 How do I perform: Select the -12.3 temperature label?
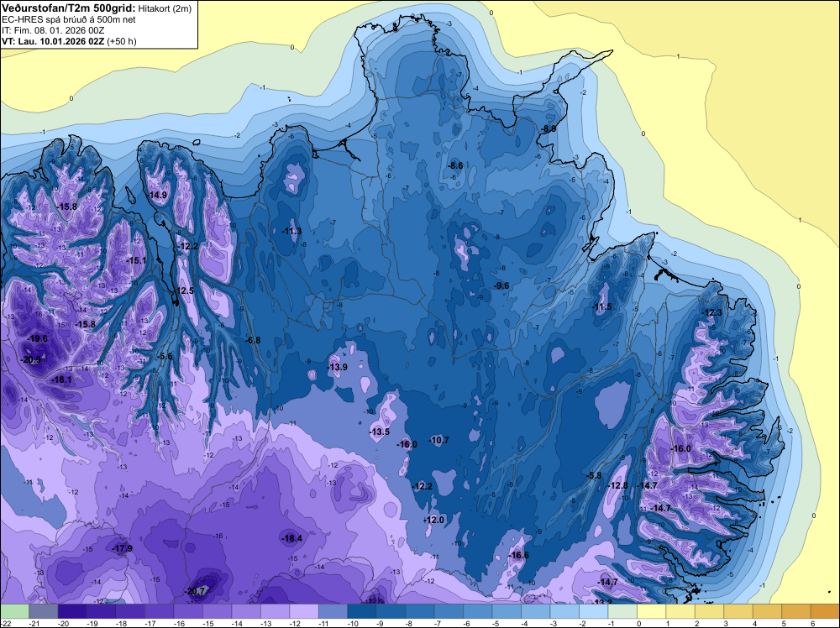pos(712,312)
